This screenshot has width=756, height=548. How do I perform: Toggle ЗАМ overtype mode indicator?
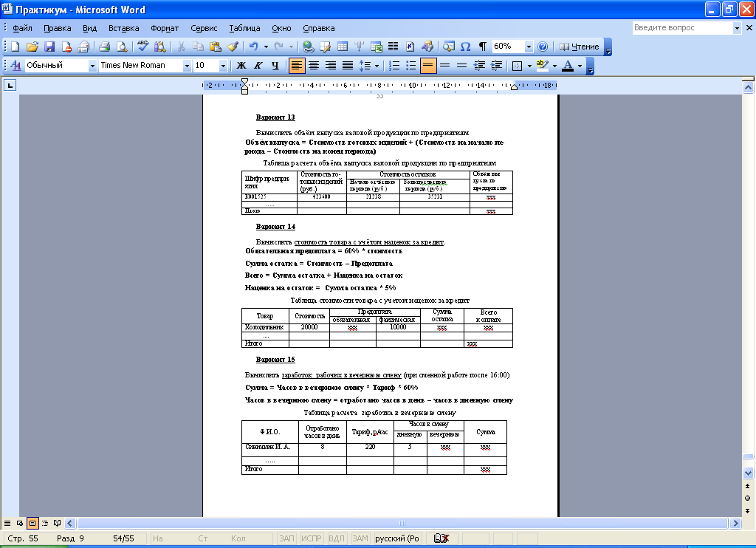pos(360,538)
